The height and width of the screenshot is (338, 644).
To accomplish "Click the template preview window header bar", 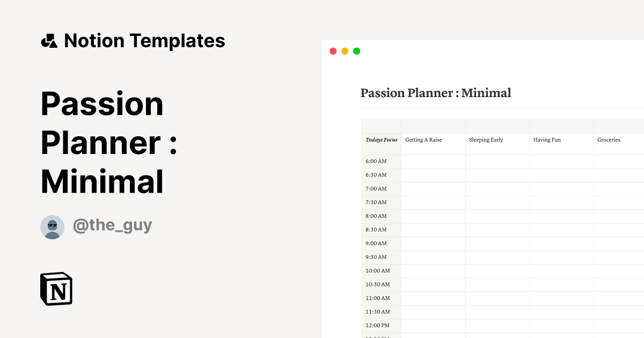I will 483,51.
